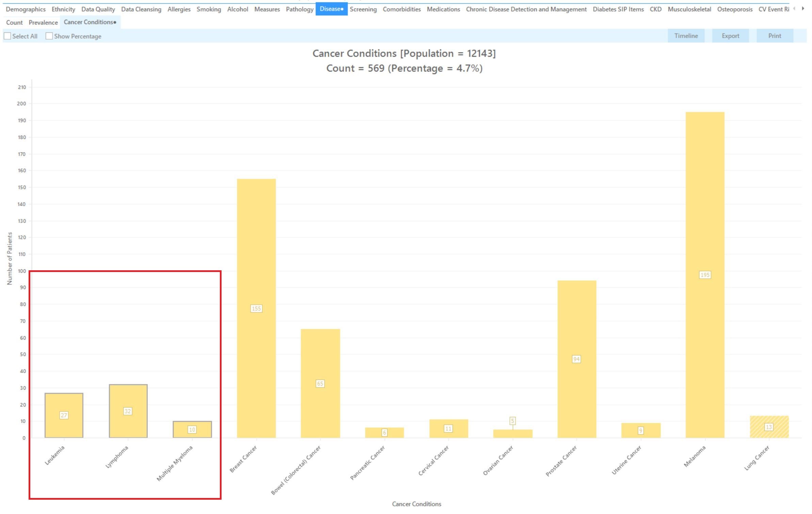Switch to the Prevalence sub-tab

(x=43, y=22)
